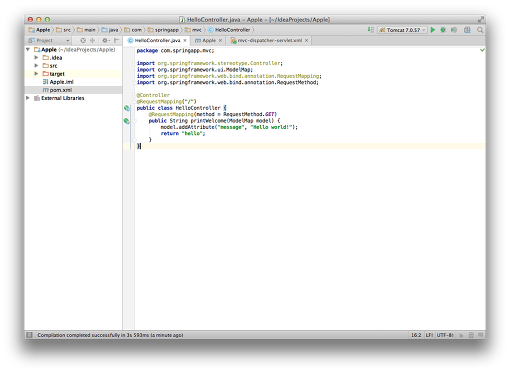Open the Project Structure dialog icon
The image size is (510, 373).
point(467,30)
